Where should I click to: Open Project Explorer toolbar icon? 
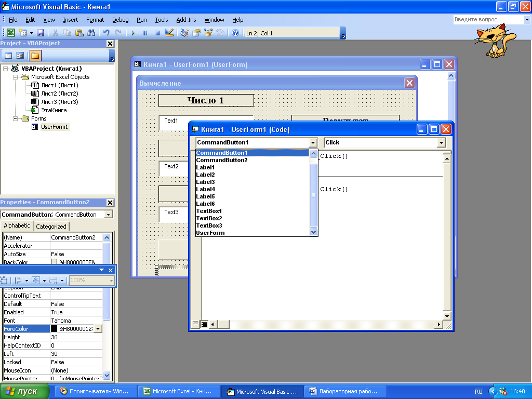tap(184, 33)
